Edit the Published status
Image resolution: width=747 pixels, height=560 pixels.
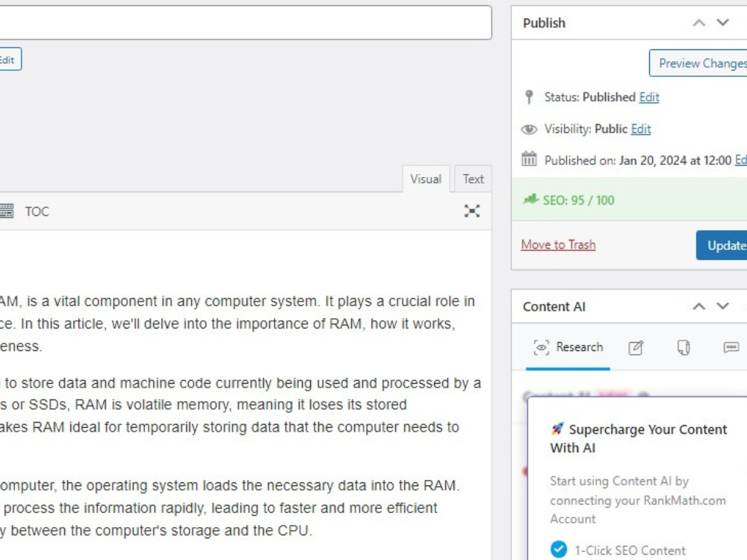[x=649, y=97]
